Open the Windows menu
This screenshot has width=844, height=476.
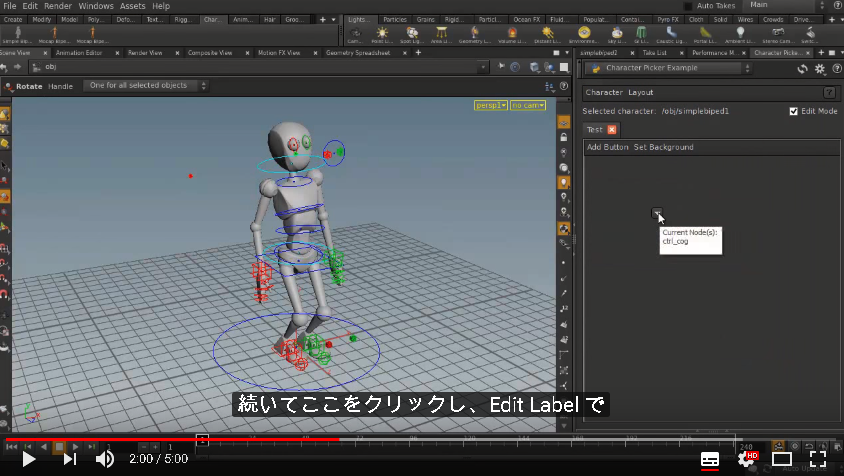96,6
